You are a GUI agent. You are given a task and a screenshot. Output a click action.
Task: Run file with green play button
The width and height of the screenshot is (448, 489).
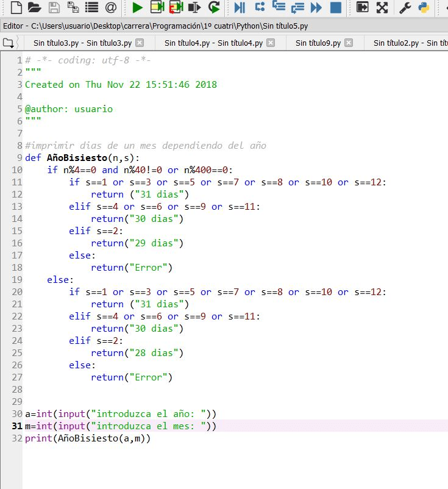pos(137,7)
